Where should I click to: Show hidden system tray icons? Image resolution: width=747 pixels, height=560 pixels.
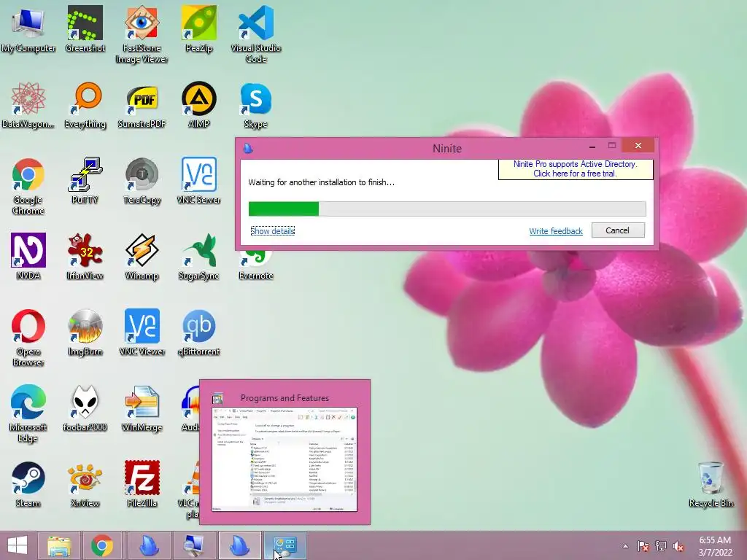pos(625,546)
